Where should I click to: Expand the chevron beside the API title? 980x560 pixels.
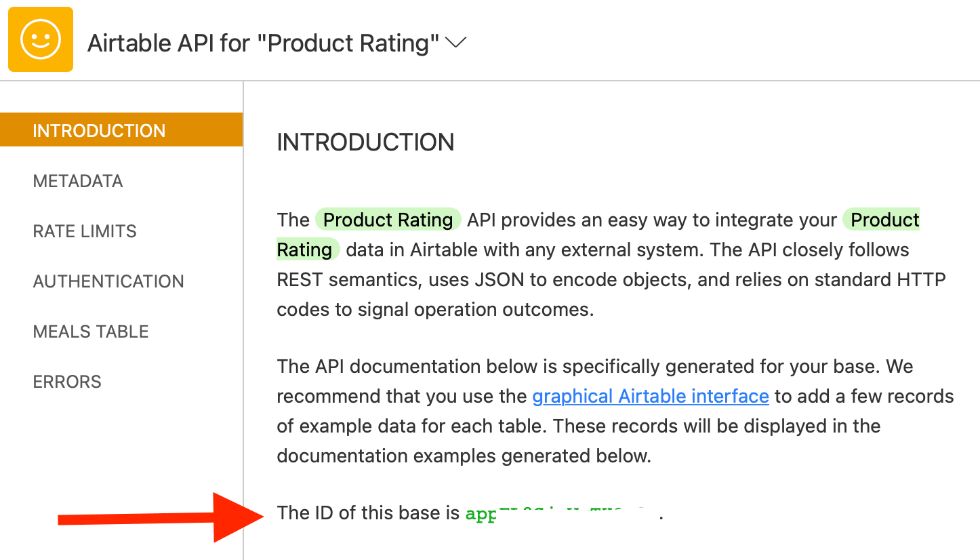[x=456, y=43]
